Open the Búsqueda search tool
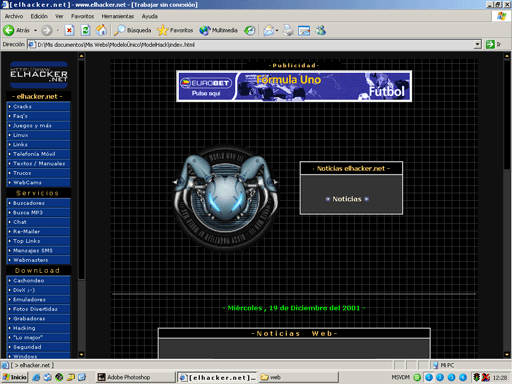The image size is (512, 384). 132,30
